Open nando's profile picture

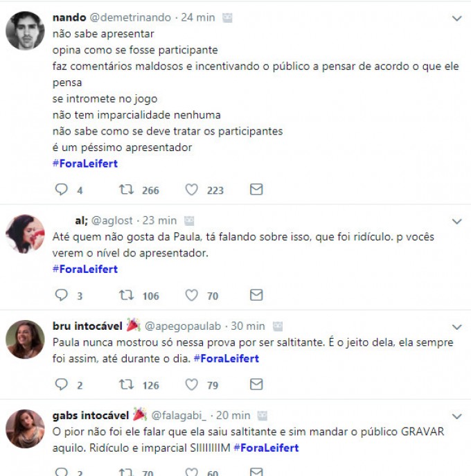click(x=25, y=30)
